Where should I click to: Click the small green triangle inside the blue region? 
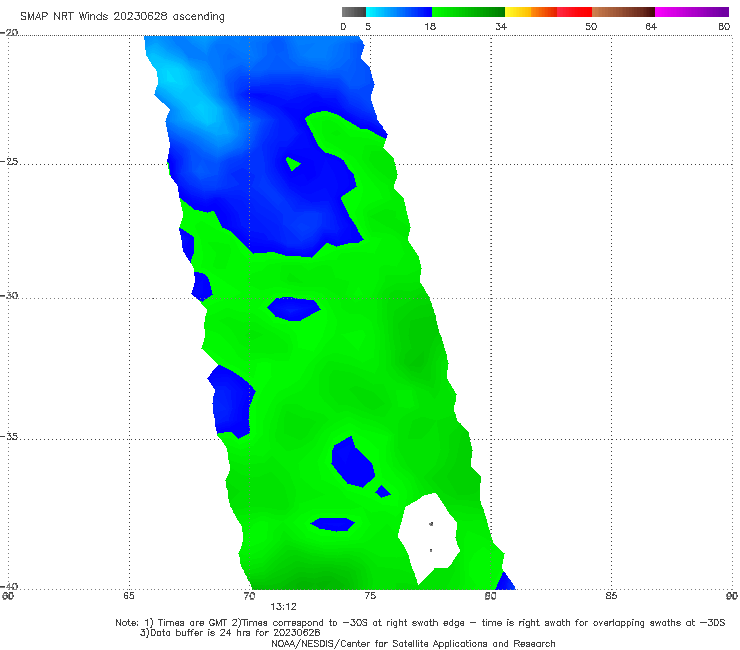[293, 164]
